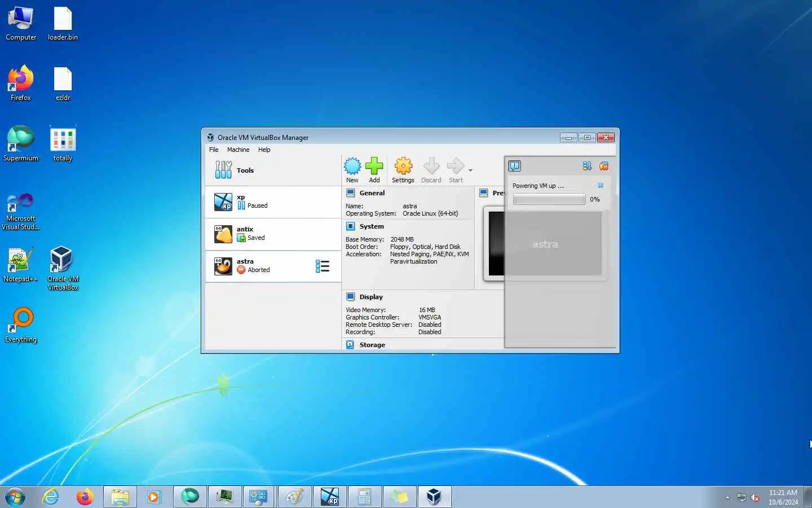The width and height of the screenshot is (812, 508).
Task: Open the Computer desktop icon
Action: tap(21, 24)
